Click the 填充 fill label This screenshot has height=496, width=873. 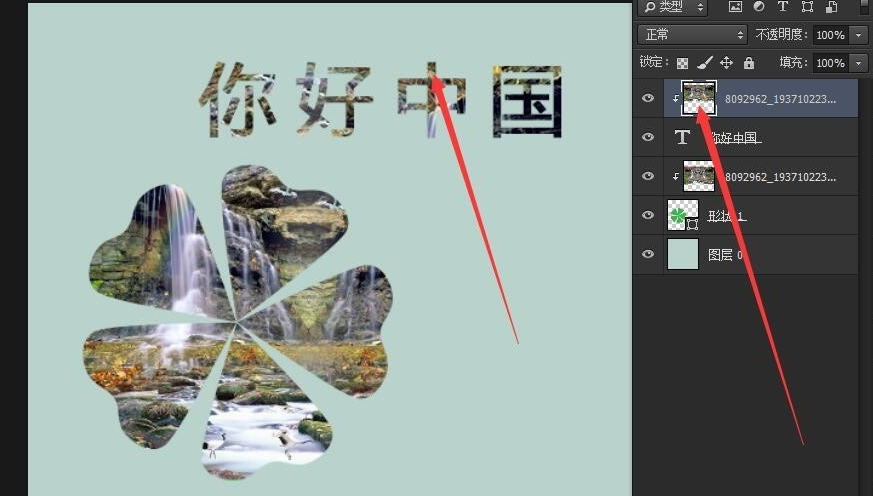tap(794, 62)
